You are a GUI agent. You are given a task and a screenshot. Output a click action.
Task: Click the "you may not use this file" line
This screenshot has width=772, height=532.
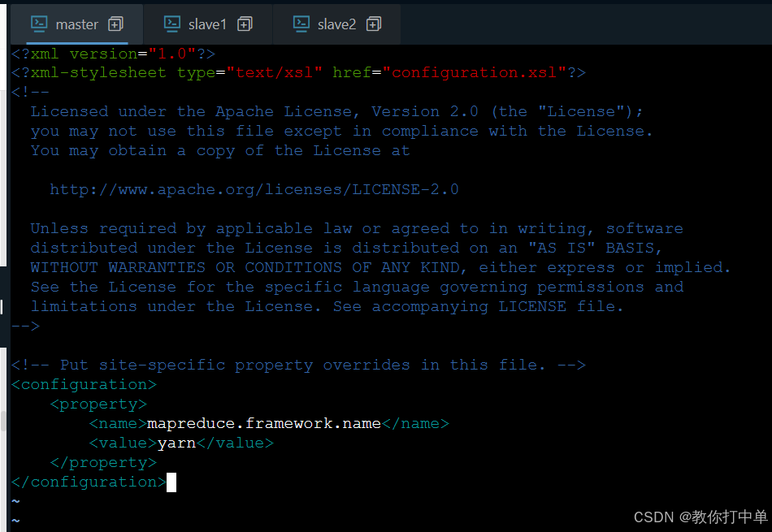pyautogui.click(x=341, y=132)
